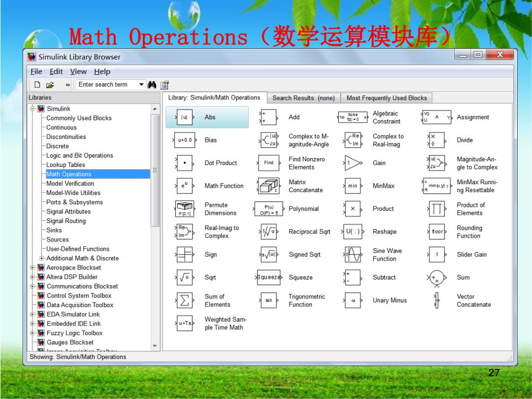The height and width of the screenshot is (399, 532).
Task: Select the Sine Wave Function block icon
Action: [353, 255]
